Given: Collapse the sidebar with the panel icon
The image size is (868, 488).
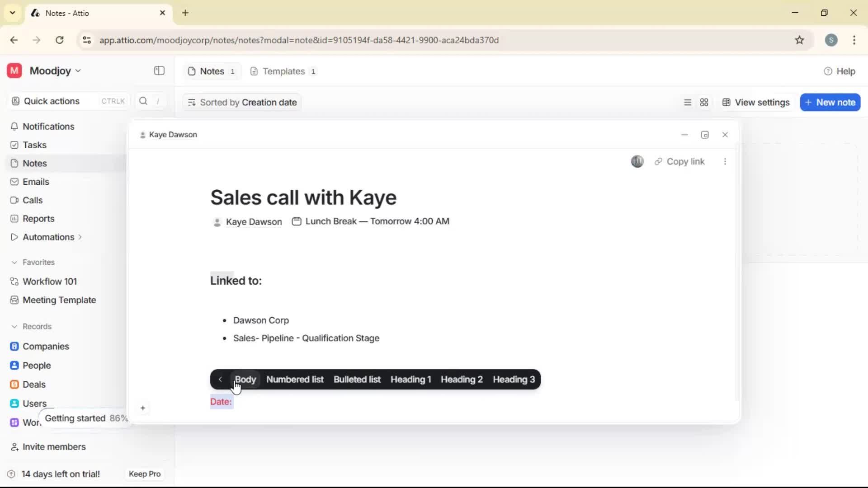Looking at the screenshot, I should click(x=159, y=71).
